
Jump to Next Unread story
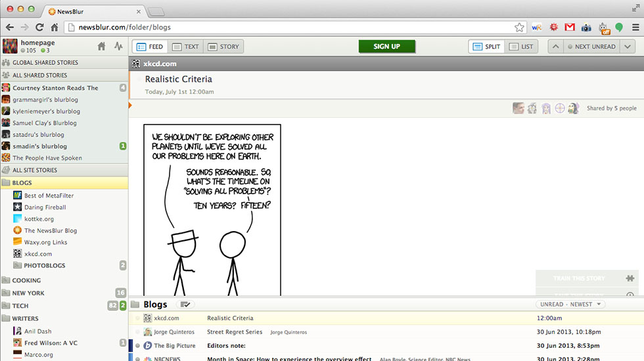pyautogui.click(x=590, y=47)
